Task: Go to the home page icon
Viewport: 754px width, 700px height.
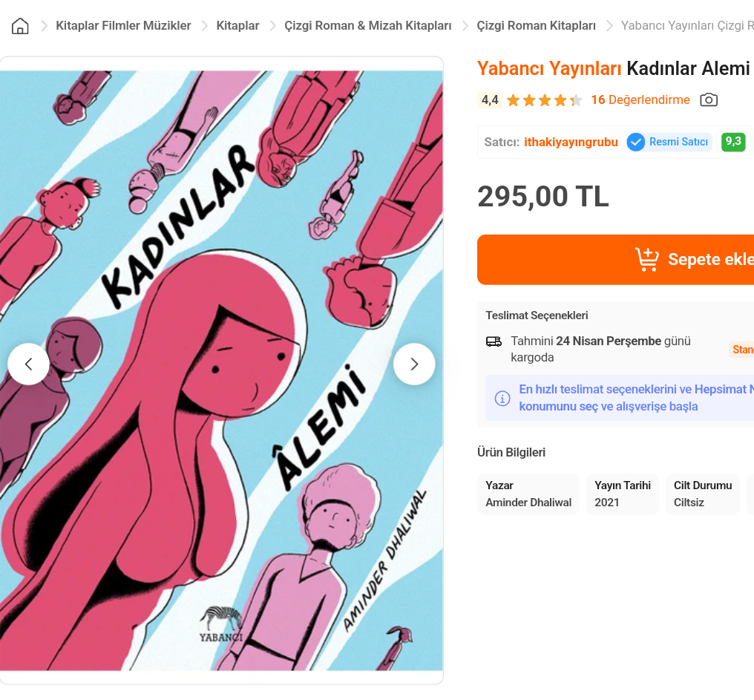Action: pyautogui.click(x=20, y=26)
